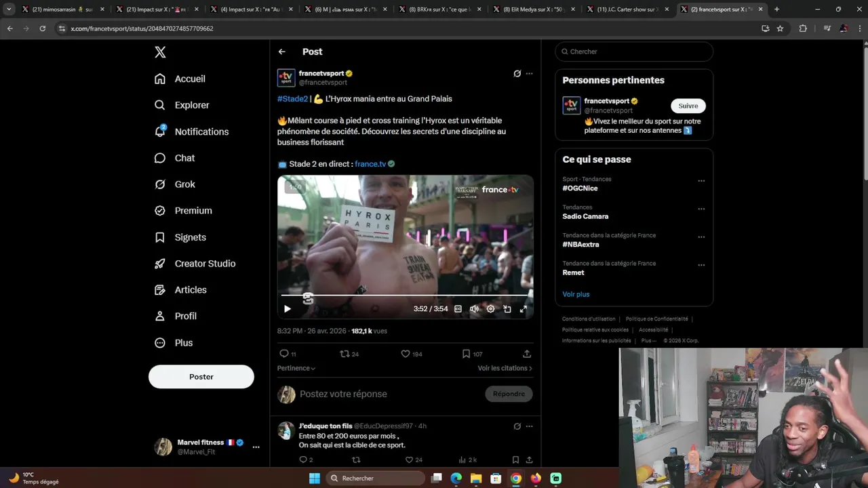Click Grok icon on francetvsport post

coord(517,73)
